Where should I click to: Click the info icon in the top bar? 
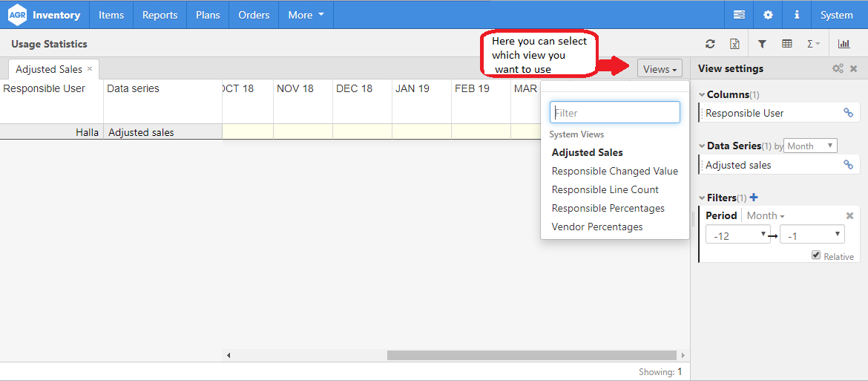(x=797, y=15)
